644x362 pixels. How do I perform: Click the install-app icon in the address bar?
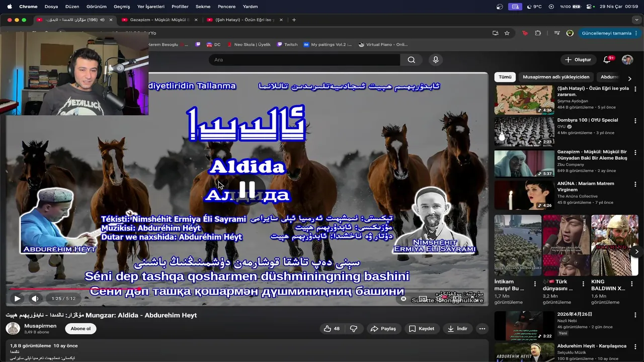(x=496, y=33)
